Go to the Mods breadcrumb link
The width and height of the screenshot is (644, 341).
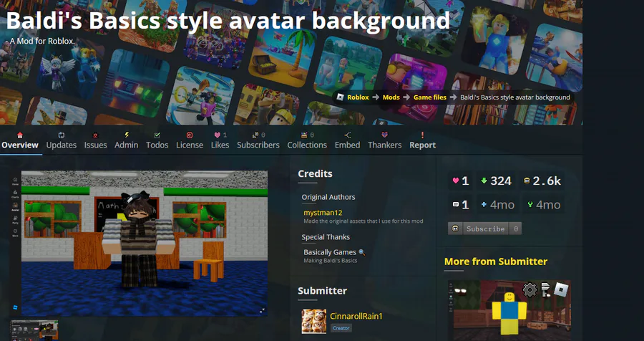click(x=391, y=97)
